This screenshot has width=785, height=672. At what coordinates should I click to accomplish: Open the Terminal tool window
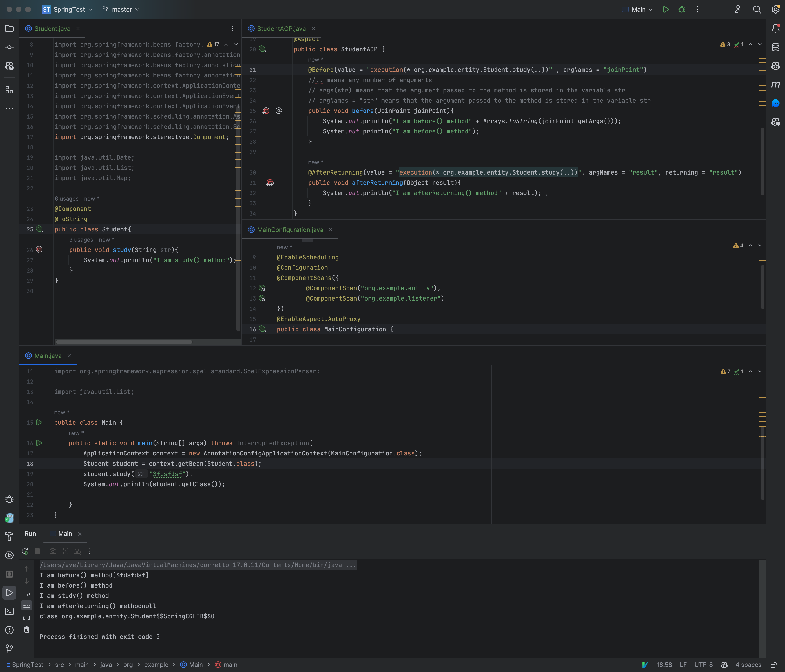pos(10,611)
